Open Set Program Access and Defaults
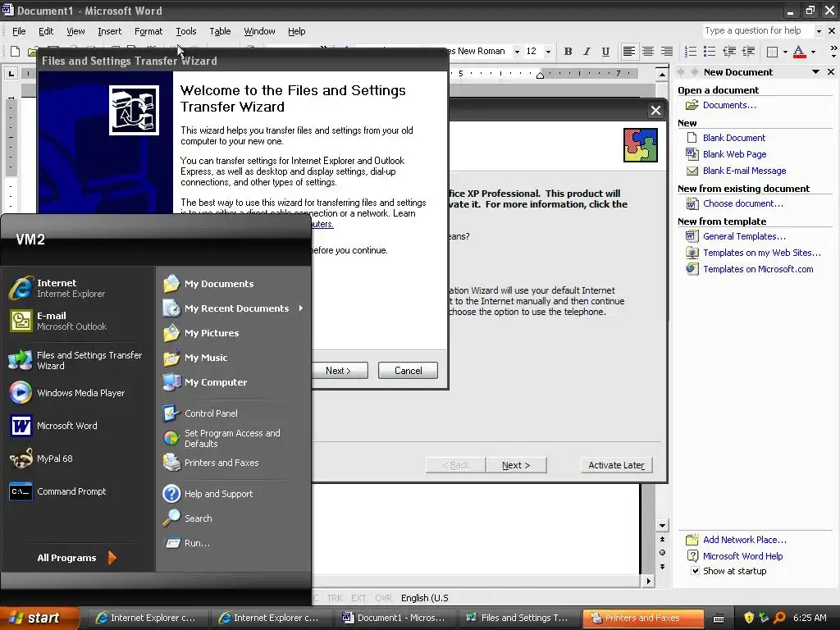The image size is (840, 630). pos(233,438)
